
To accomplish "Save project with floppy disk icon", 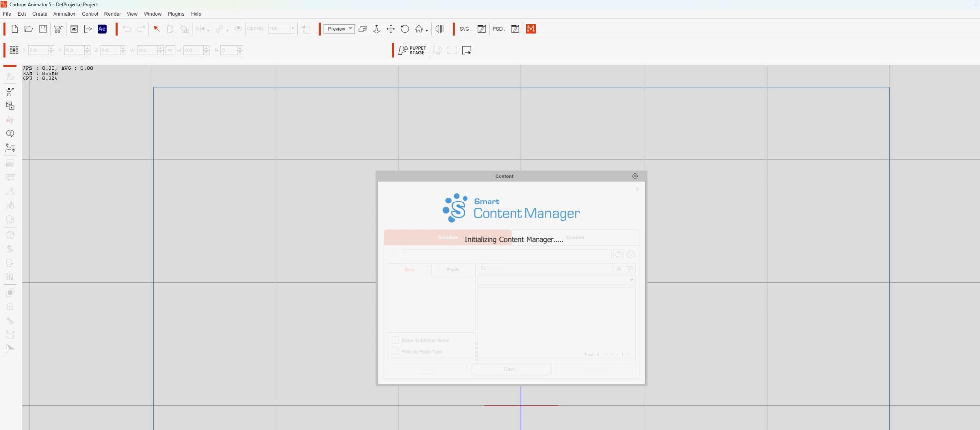I will [43, 29].
